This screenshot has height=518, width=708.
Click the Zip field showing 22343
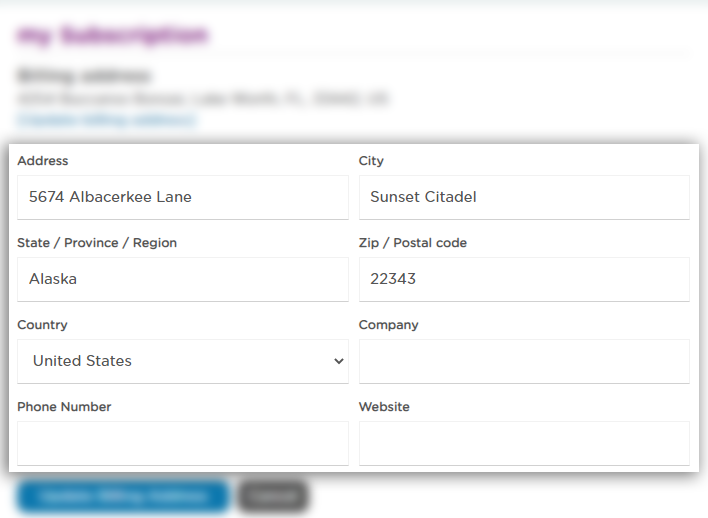pos(523,280)
